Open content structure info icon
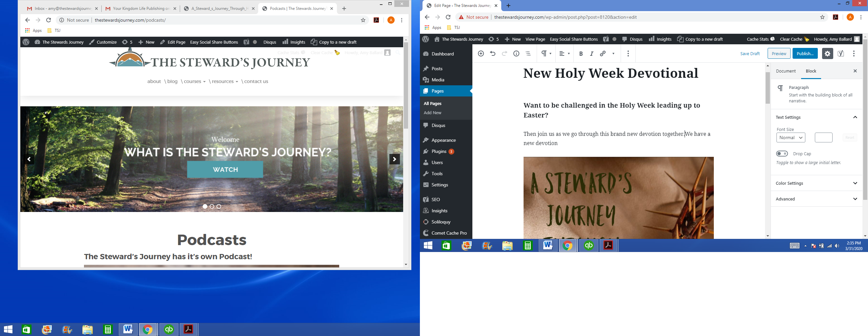Viewport: 868px width, 336px height. pyautogui.click(x=516, y=53)
